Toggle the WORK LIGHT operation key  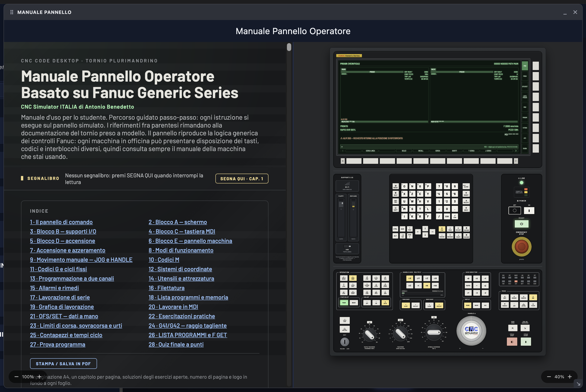[353, 278]
